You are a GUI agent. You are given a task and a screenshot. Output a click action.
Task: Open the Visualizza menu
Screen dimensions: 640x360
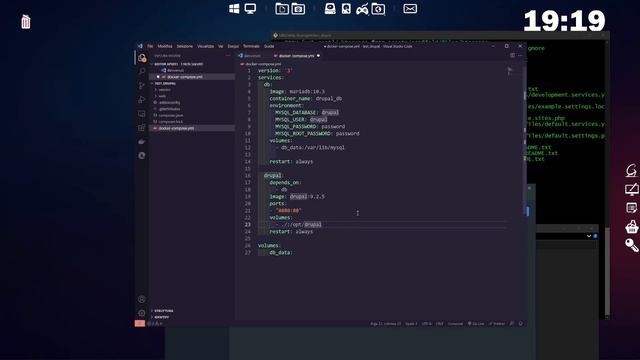click(x=205, y=46)
